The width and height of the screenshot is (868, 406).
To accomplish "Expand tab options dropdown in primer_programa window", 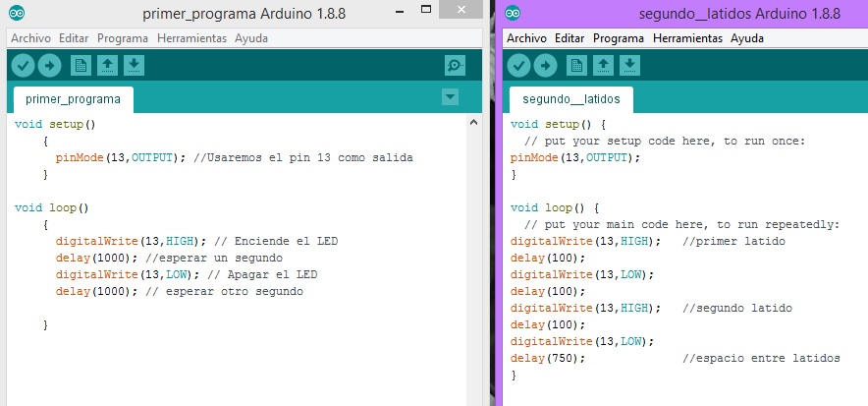I will pyautogui.click(x=451, y=97).
